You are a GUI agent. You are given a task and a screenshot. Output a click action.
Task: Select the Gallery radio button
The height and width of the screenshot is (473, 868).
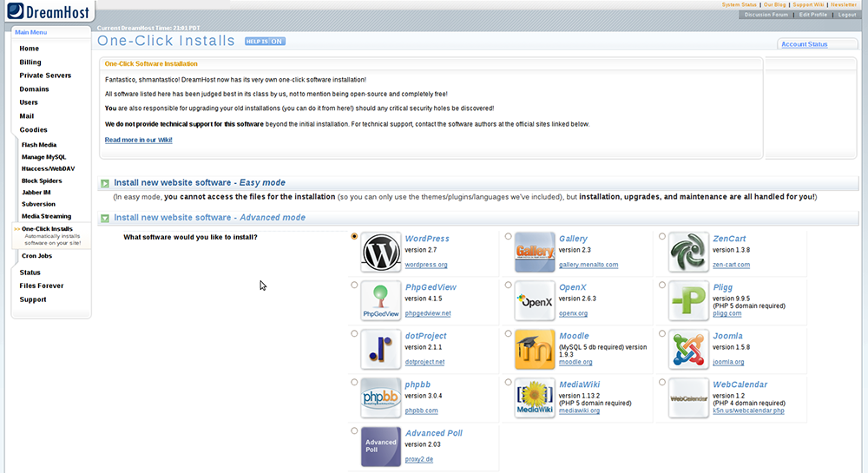508,236
